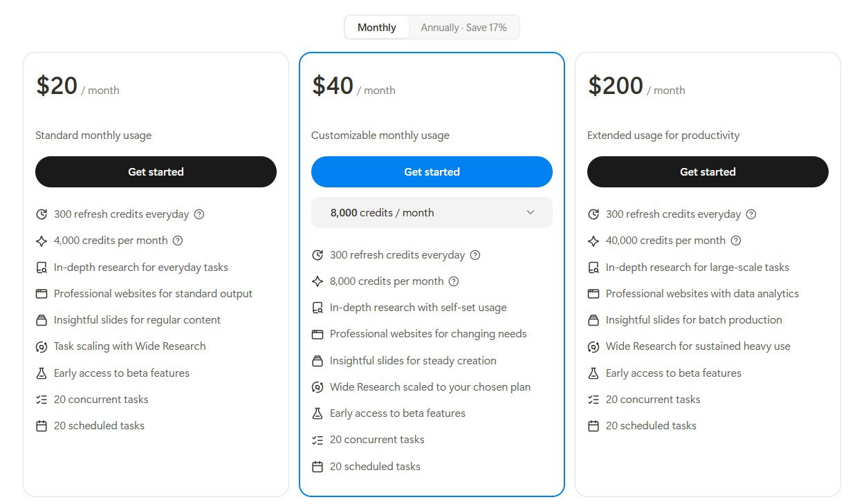Viewport: 866px width, 504px height.
Task: Click the Wide Research spiral icon
Action: click(41, 346)
